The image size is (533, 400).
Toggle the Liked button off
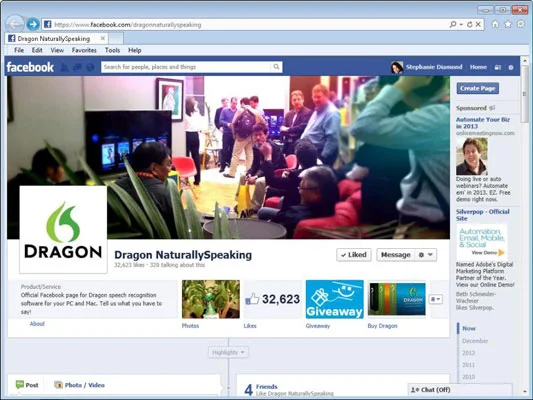point(354,255)
